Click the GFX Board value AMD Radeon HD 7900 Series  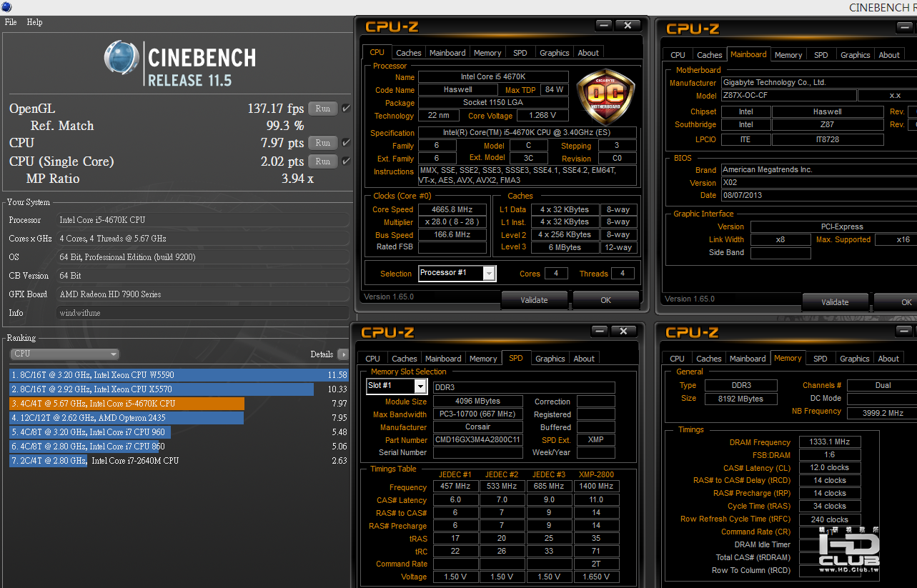[x=203, y=294]
